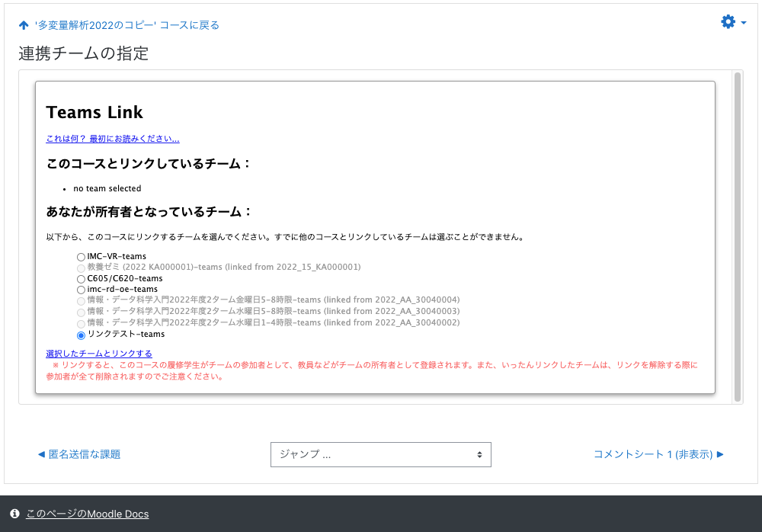Click the 水曜日1-4時限 teams radio button
The width and height of the screenshot is (762, 532).
coord(81,323)
